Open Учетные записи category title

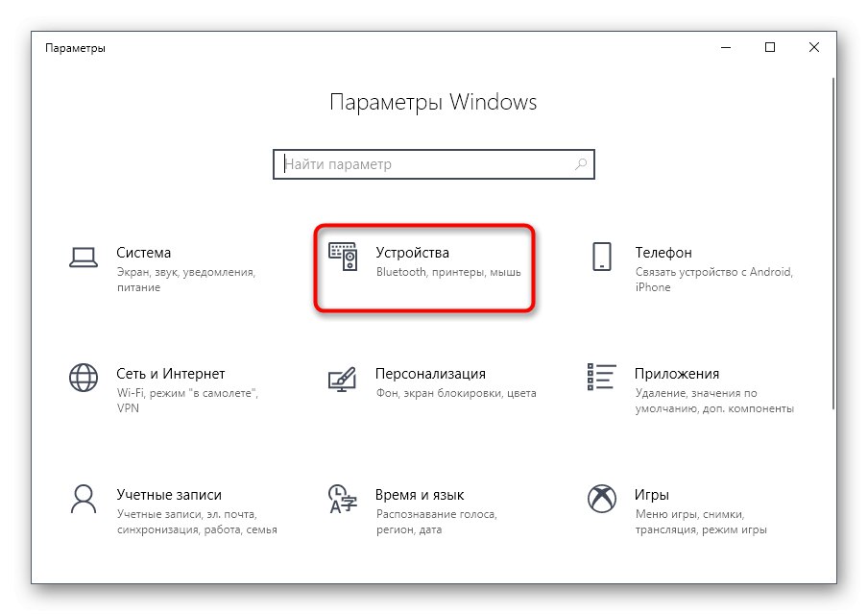(169, 495)
